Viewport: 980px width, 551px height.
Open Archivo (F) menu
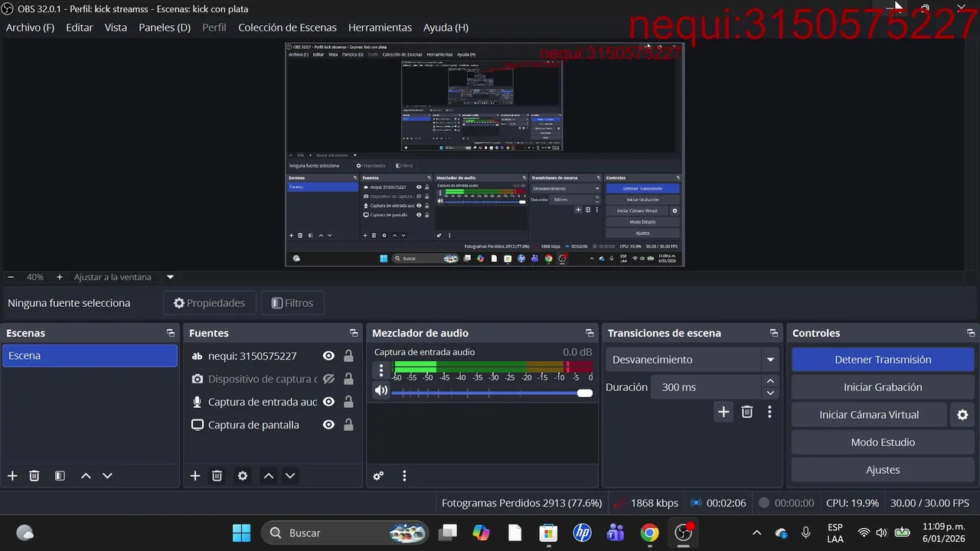(x=30, y=28)
